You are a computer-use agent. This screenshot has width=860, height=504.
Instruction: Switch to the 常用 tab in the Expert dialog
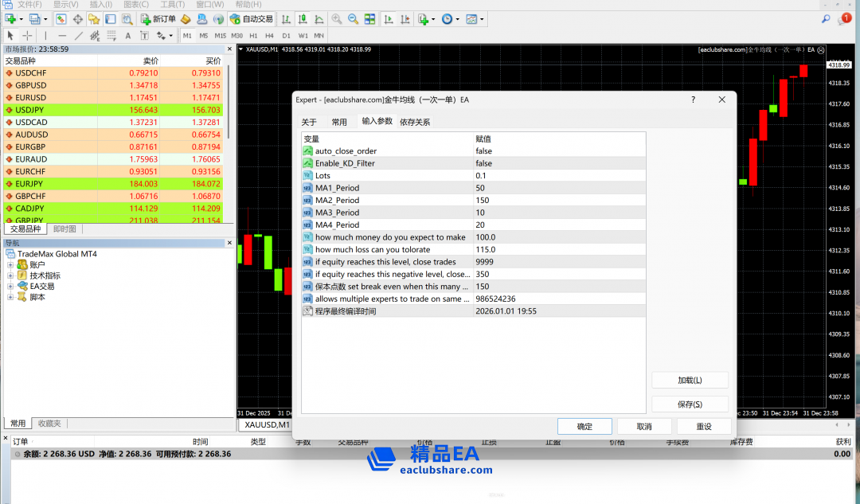(x=339, y=122)
